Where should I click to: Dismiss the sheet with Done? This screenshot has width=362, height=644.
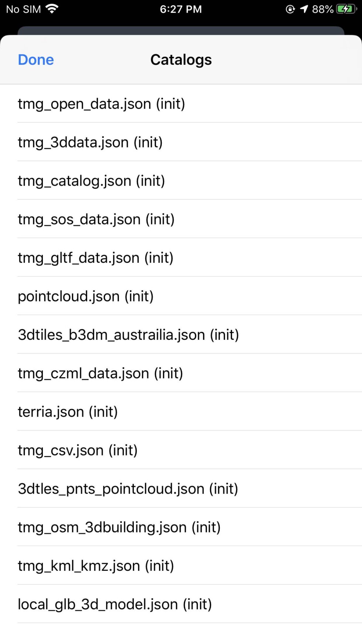(x=35, y=59)
